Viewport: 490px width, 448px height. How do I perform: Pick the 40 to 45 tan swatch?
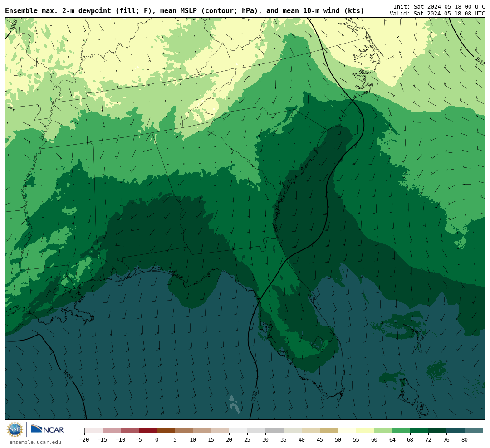[x=311, y=431]
